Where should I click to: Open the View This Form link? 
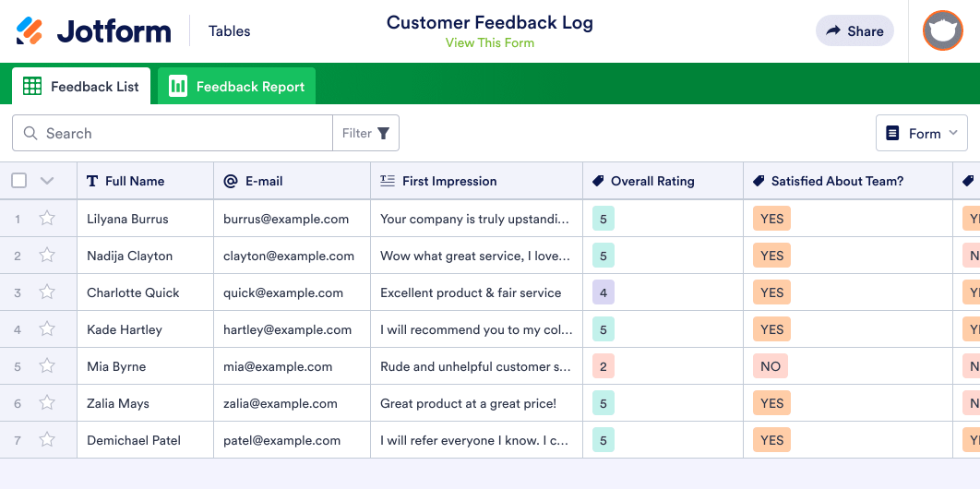489,42
